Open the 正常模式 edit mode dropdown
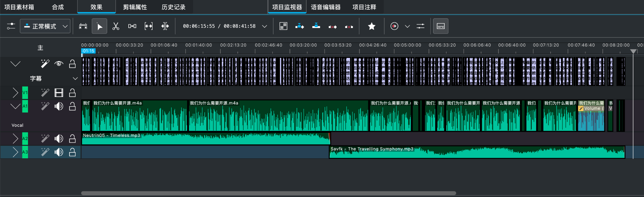 point(45,26)
